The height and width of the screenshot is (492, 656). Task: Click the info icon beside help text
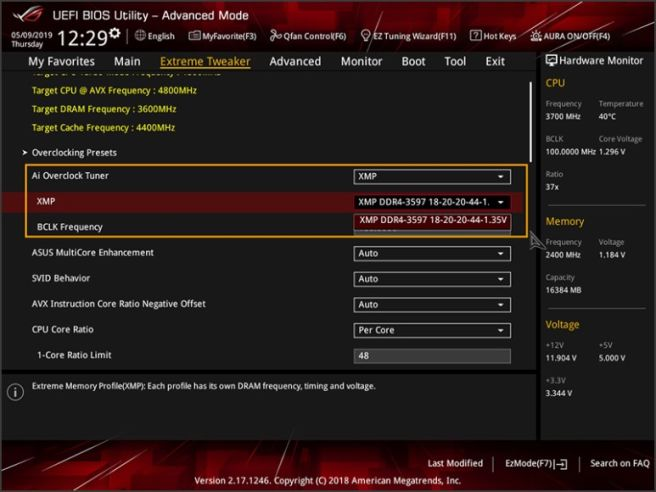tap(15, 392)
